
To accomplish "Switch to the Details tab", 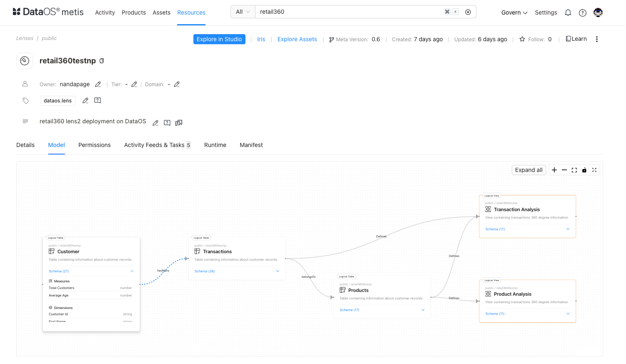I will tap(25, 145).
